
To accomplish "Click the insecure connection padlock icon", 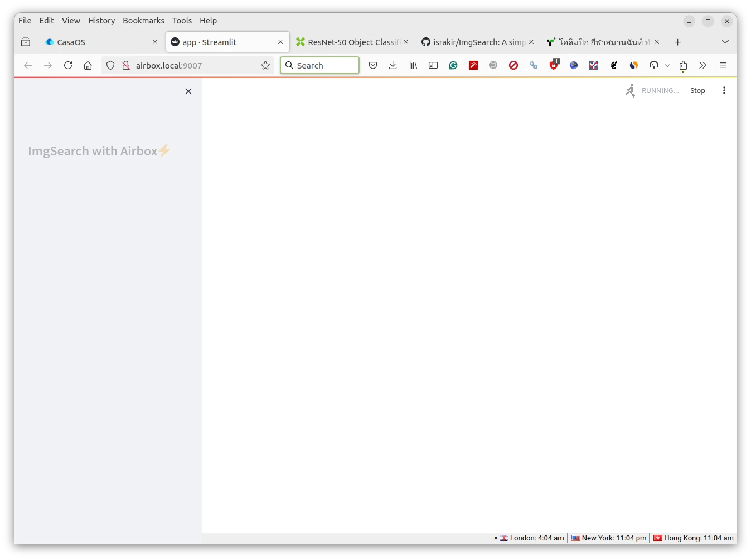I will tap(126, 65).
